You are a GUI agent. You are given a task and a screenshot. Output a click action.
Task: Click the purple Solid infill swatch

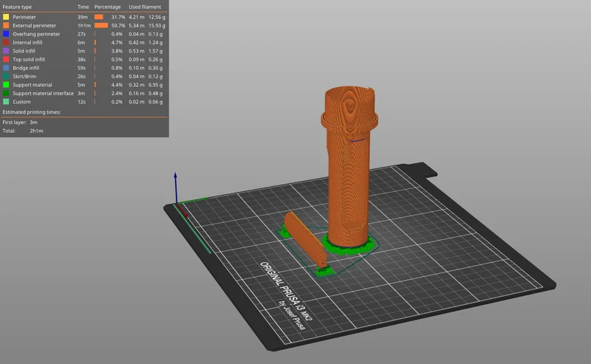click(6, 51)
